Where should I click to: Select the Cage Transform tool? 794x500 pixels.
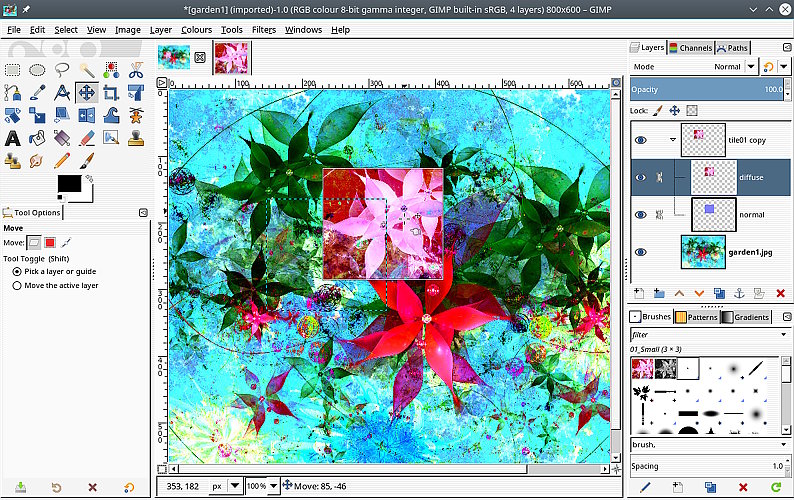click(x=136, y=116)
